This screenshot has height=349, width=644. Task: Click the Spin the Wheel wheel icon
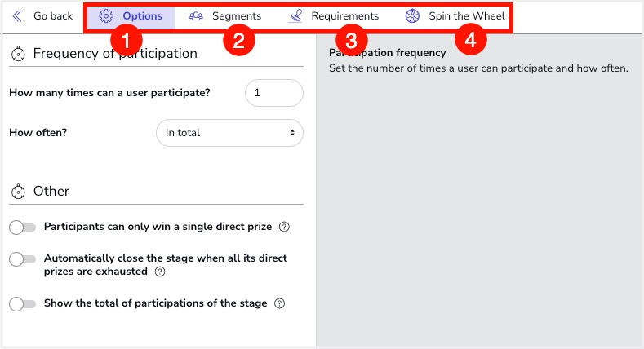point(412,16)
